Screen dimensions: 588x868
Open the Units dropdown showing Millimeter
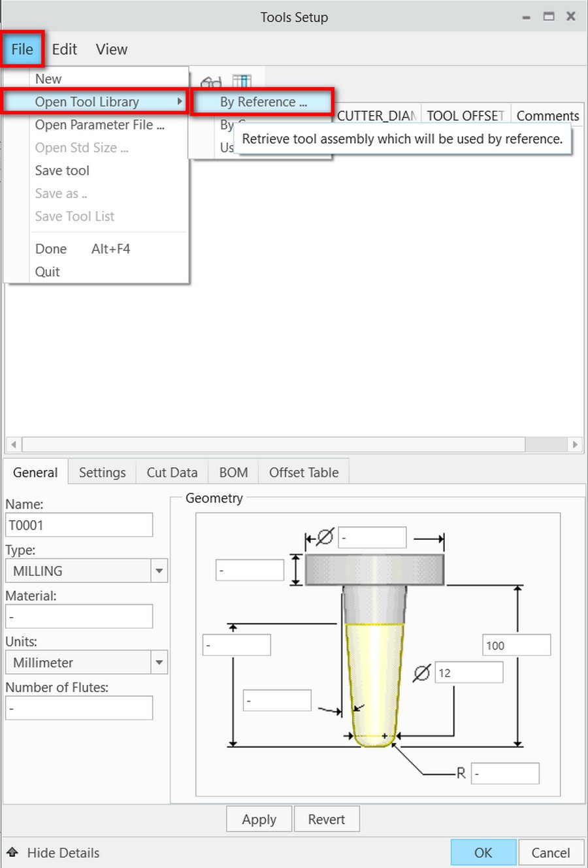pyautogui.click(x=86, y=662)
